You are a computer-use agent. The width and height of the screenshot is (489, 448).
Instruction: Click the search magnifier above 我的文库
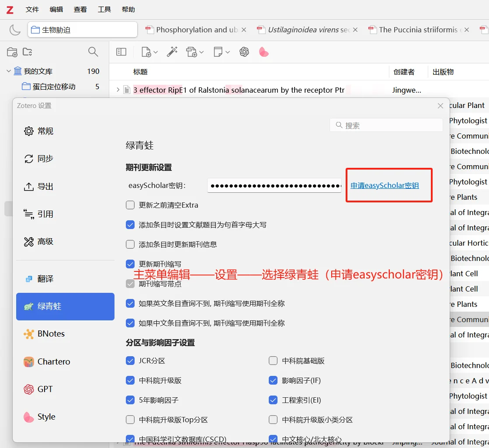[93, 51]
